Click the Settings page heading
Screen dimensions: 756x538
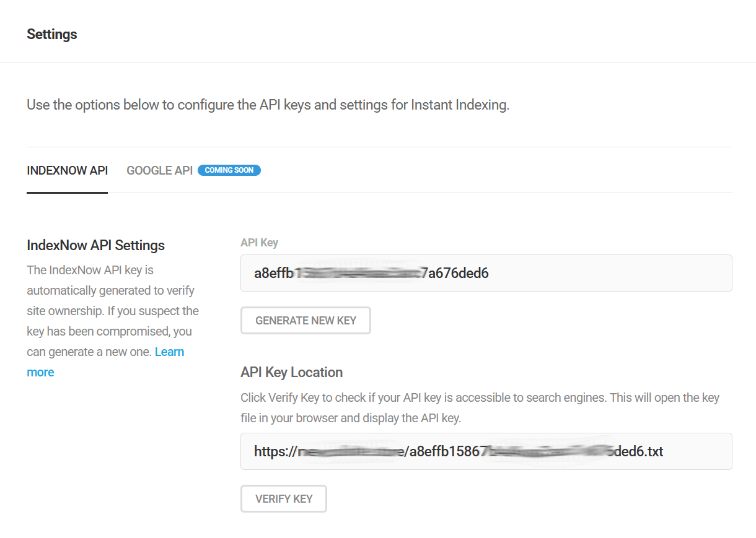point(52,34)
